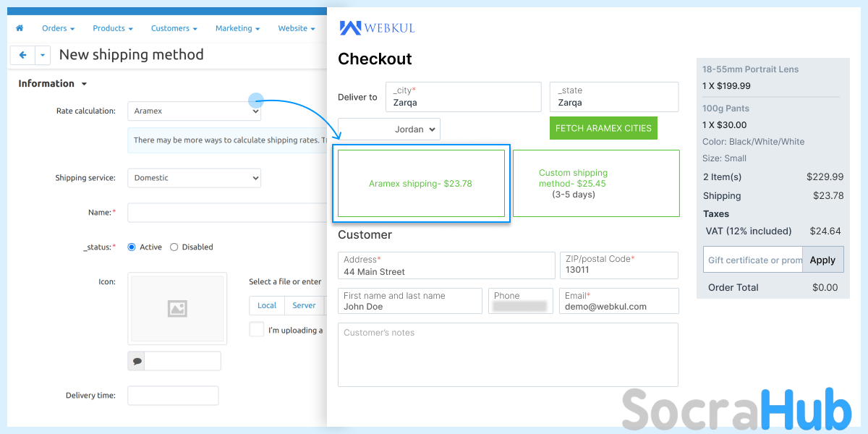This screenshot has height=434, width=868.
Task: Click the 2 Item(s) summary line
Action: pos(773,176)
